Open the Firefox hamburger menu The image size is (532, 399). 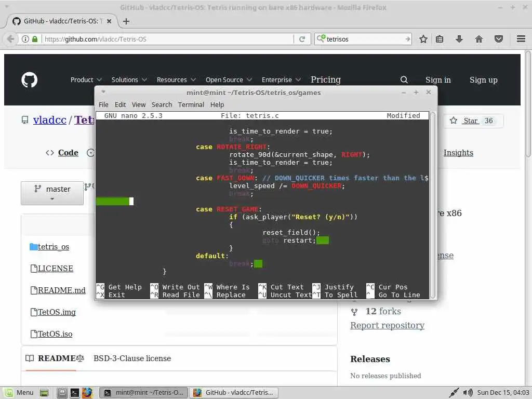(x=521, y=39)
